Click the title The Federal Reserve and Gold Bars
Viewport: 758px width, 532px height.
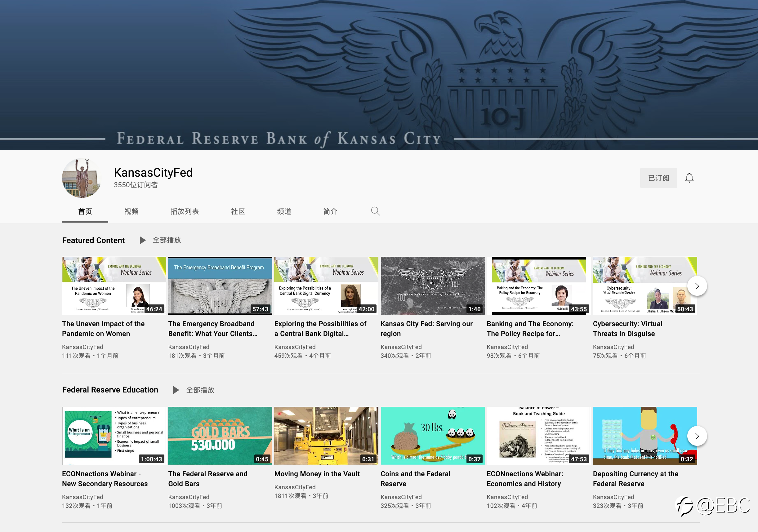(208, 479)
